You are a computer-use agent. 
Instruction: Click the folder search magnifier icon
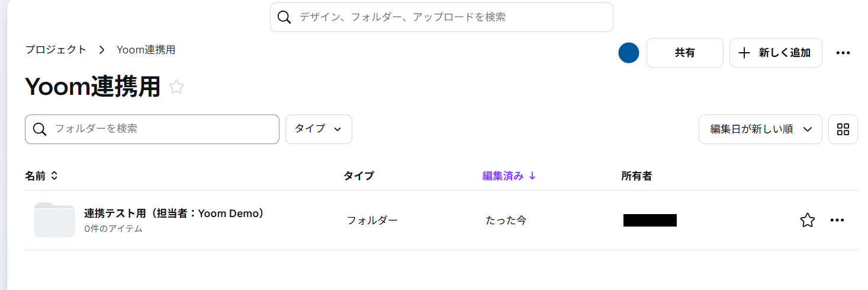pyautogui.click(x=40, y=129)
